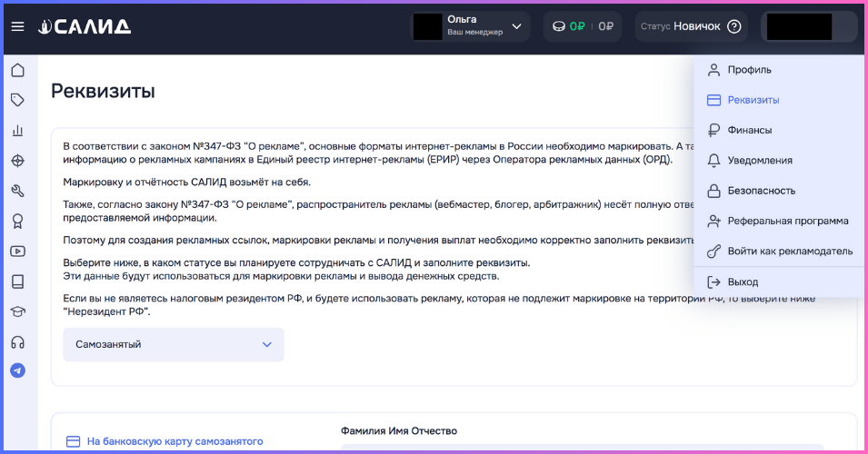Click the На банковскую карту самозанятого link
868x454 pixels.
[165, 441]
